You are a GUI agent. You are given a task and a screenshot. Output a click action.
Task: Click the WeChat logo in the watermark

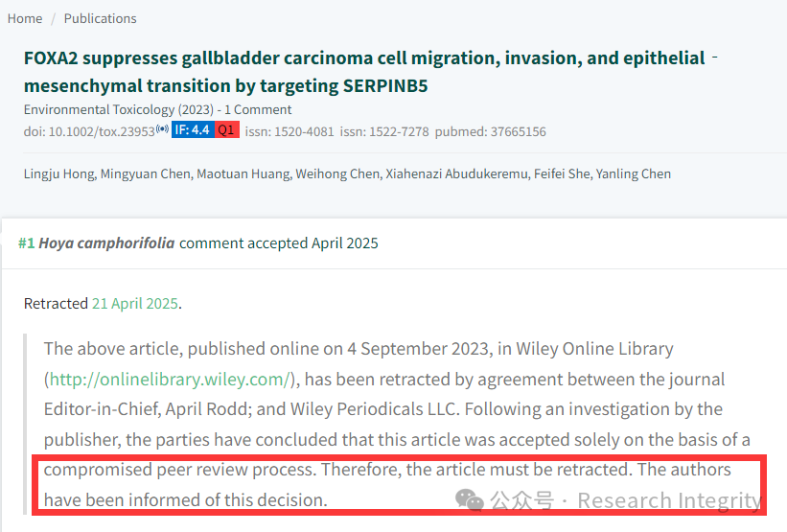(x=470, y=500)
